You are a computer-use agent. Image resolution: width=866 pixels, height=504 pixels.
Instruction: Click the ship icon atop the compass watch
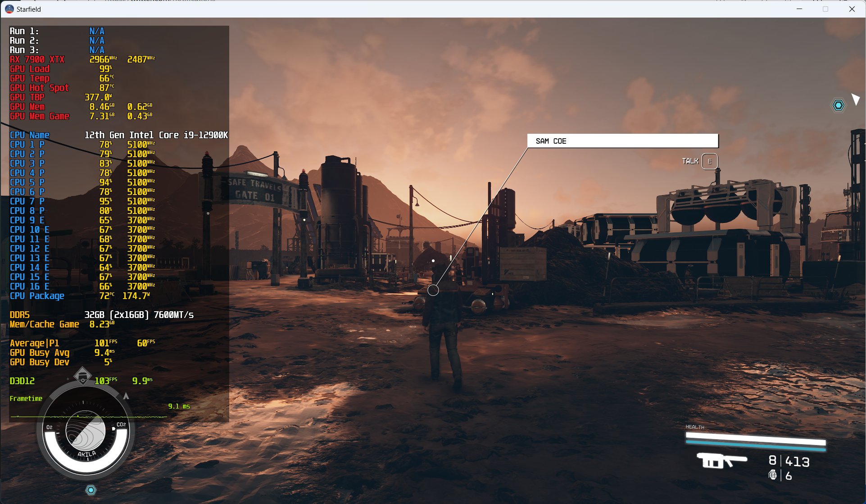point(82,376)
